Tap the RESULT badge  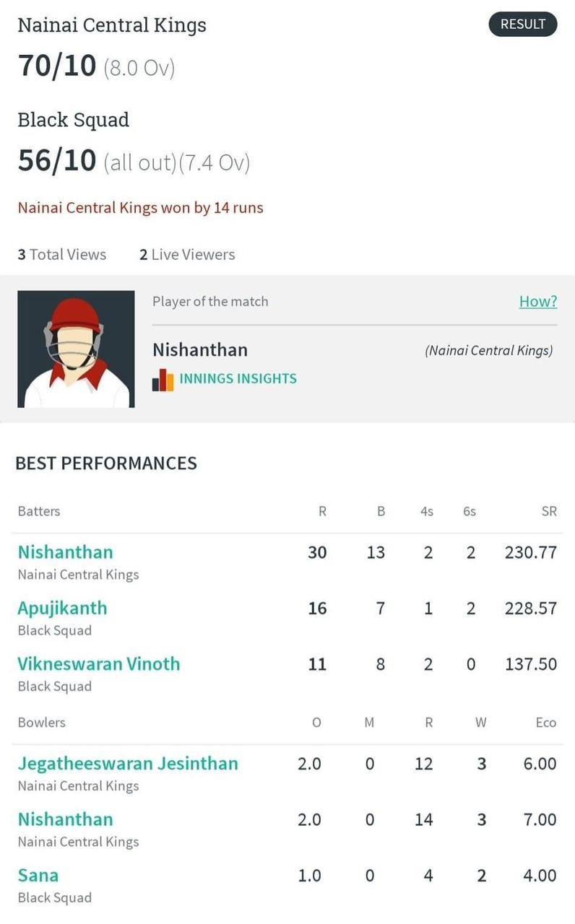tap(523, 24)
